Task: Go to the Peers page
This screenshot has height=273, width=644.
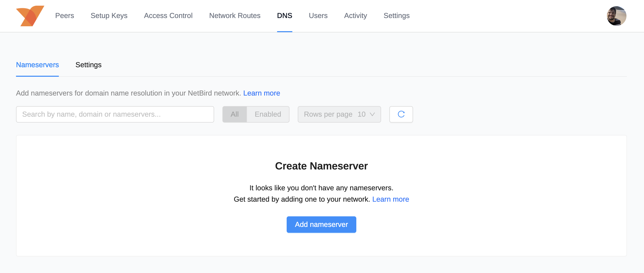Action: click(x=65, y=16)
